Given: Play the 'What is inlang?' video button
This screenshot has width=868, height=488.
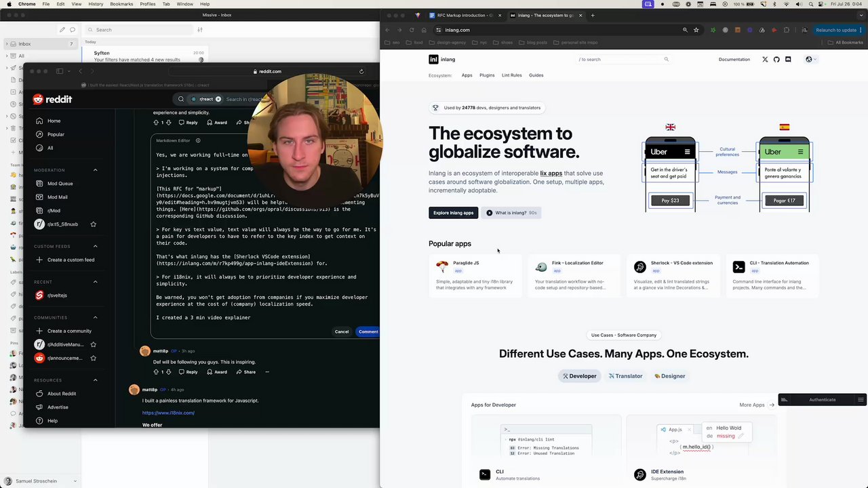Looking at the screenshot, I should (511, 213).
